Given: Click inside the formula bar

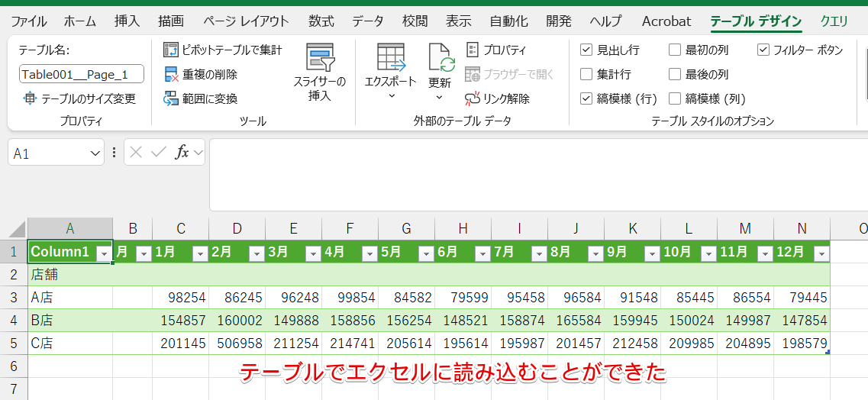Looking at the screenshot, I should pyautogui.click(x=539, y=174).
